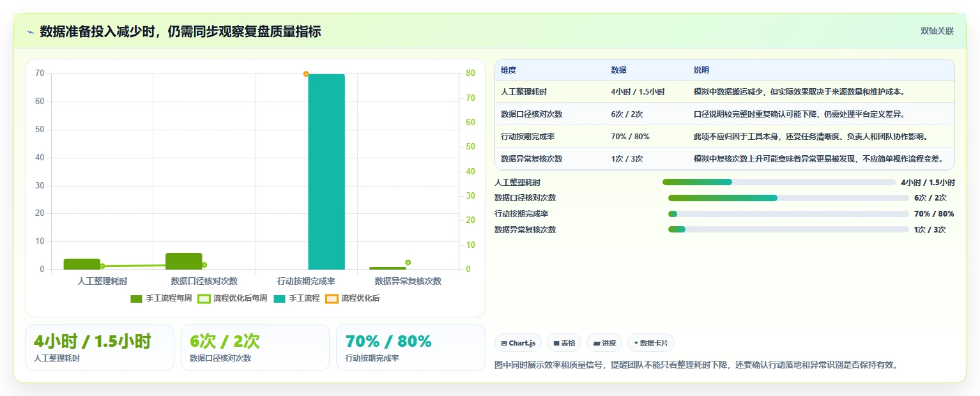Click the right axis value 80
The image size is (980, 396).
[x=470, y=73]
